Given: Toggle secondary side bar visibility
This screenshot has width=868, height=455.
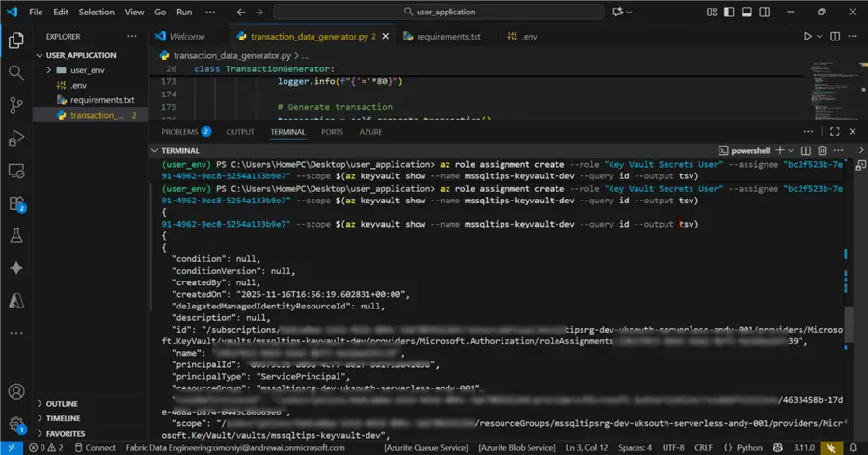Looking at the screenshot, I should pos(765,12).
